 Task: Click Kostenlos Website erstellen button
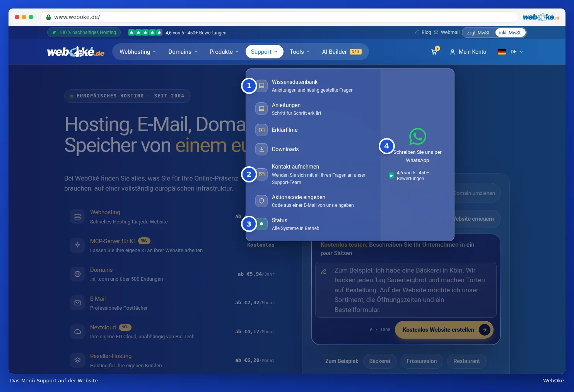pos(444,330)
